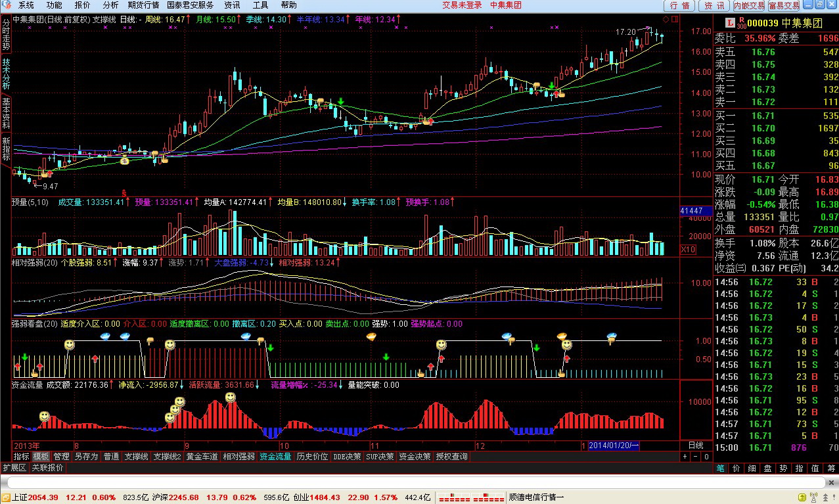Select the 模板 bottom tab
This screenshot has height=504, width=839.
pos(41,456)
